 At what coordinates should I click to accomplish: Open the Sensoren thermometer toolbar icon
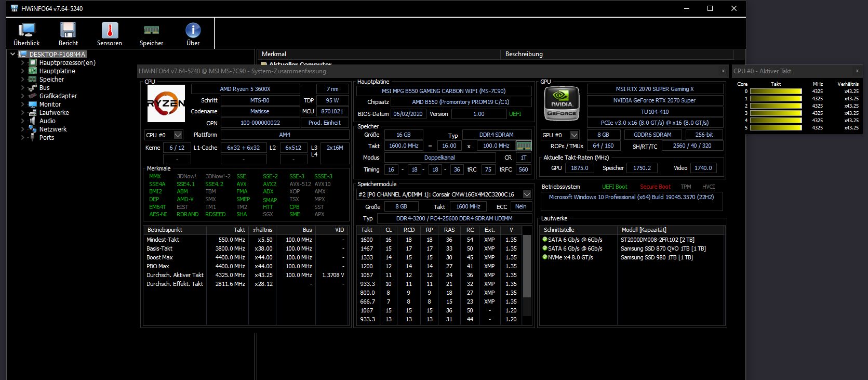pos(110,30)
